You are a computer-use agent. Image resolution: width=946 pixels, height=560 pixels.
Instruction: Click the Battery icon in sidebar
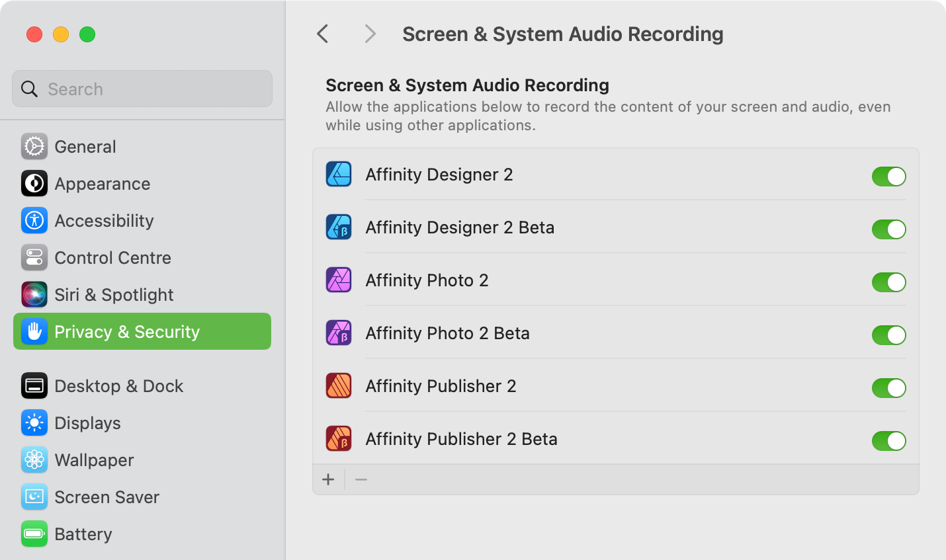coord(34,534)
